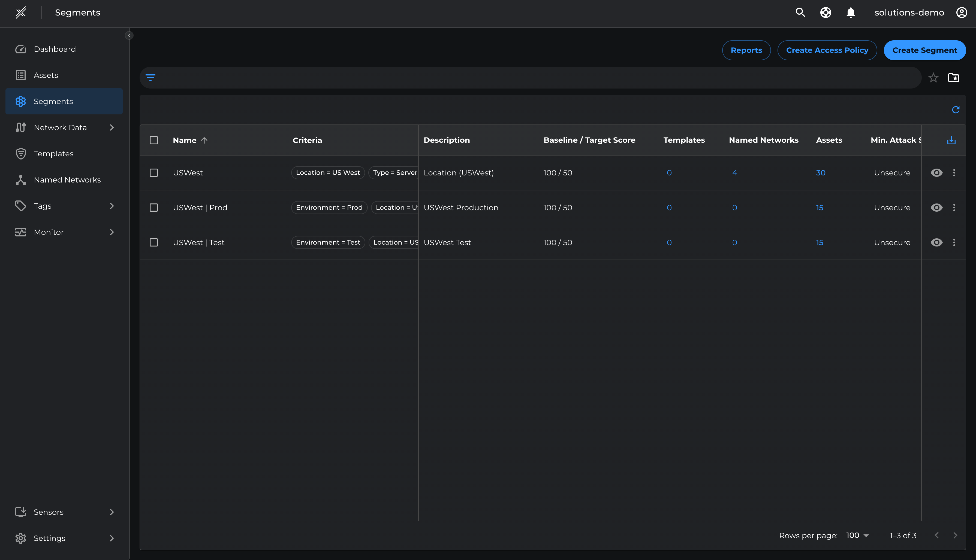Toggle visibility eye for USWest | Prod
Screen dimensions: 976x560
(936, 208)
